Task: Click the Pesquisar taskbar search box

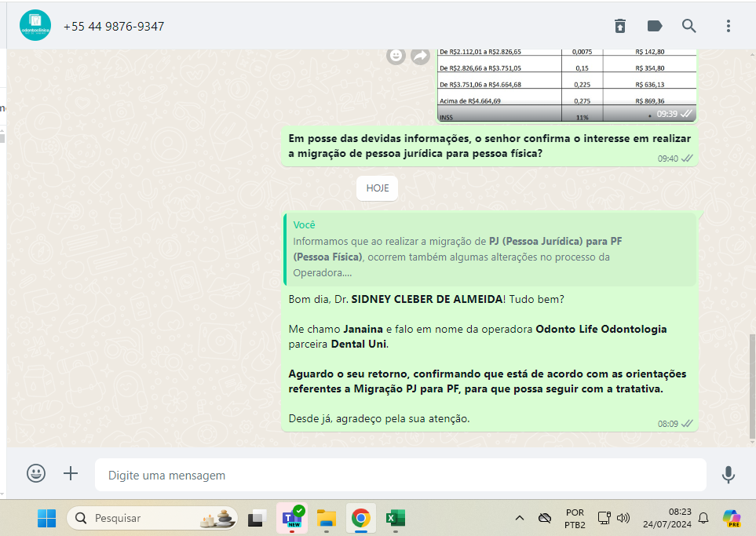Action: pos(152,518)
